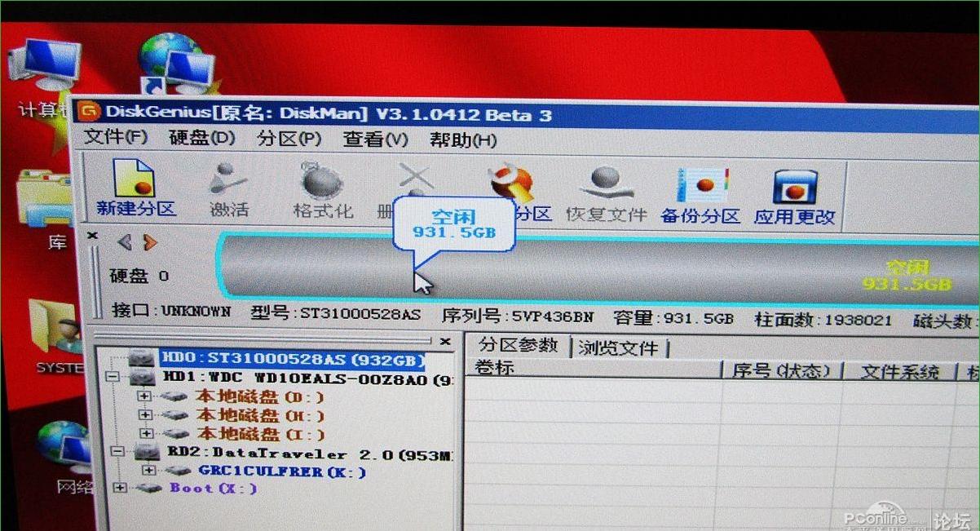Viewport: 980px width, 531px height.
Task: Open the 分区(P) menu
Action: coord(289,139)
